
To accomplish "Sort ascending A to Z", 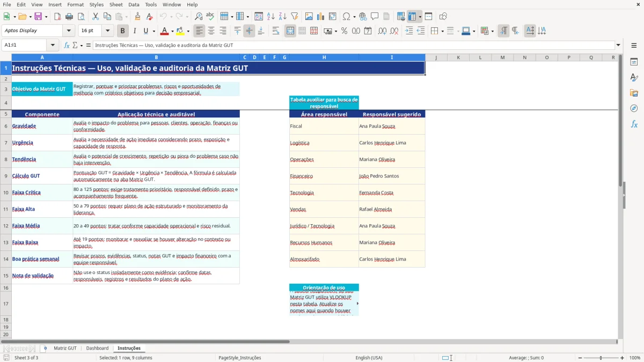I will pyautogui.click(x=271, y=17).
